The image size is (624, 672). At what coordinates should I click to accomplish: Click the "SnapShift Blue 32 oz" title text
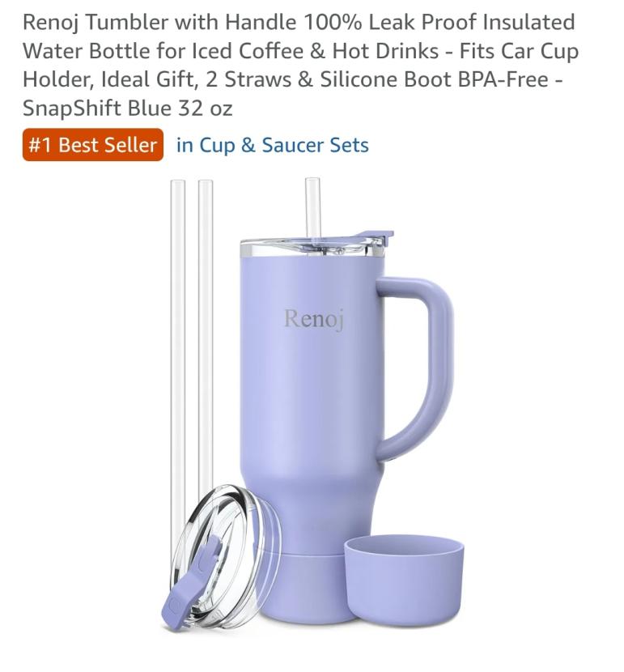(127, 108)
